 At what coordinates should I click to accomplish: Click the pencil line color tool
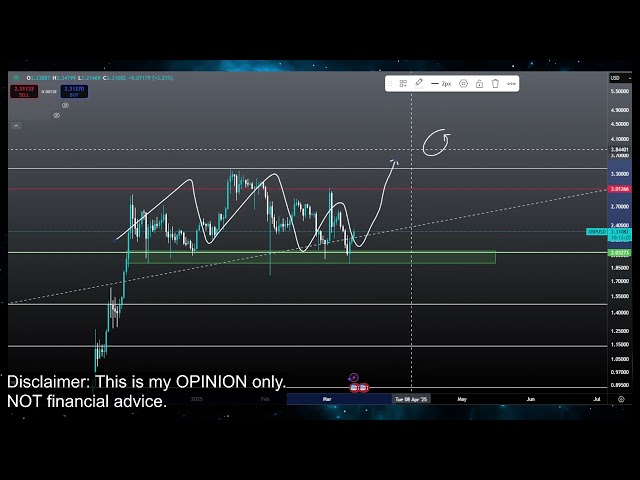tap(419, 84)
